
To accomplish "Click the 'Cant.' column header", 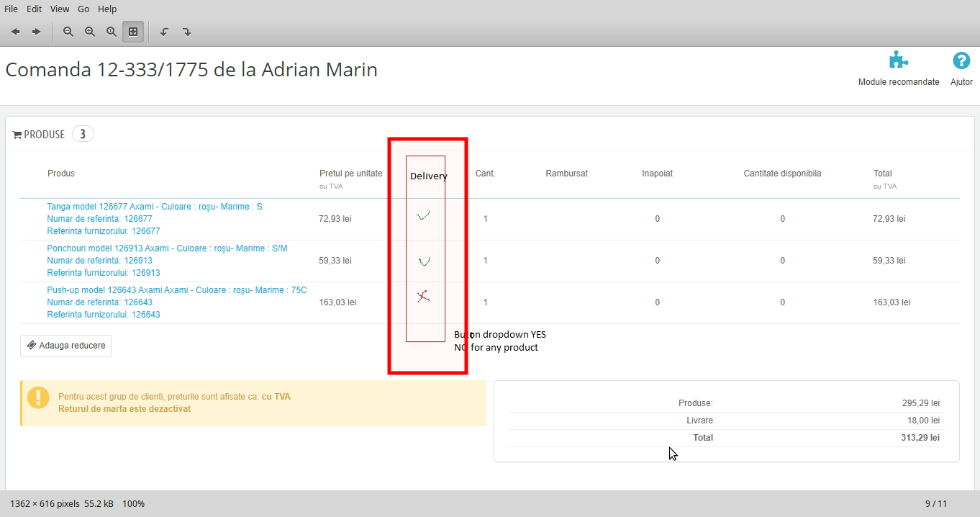I will point(486,174).
